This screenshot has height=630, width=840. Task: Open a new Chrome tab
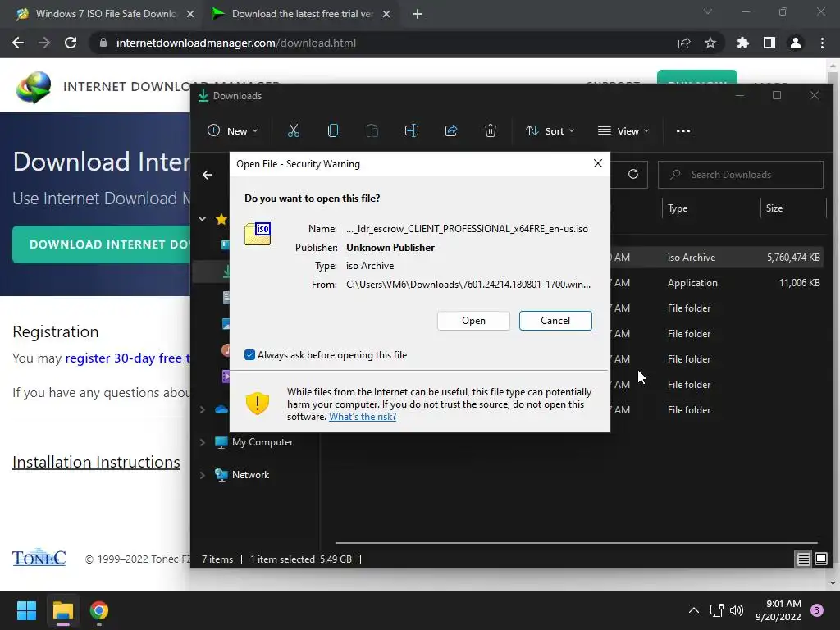tap(418, 14)
